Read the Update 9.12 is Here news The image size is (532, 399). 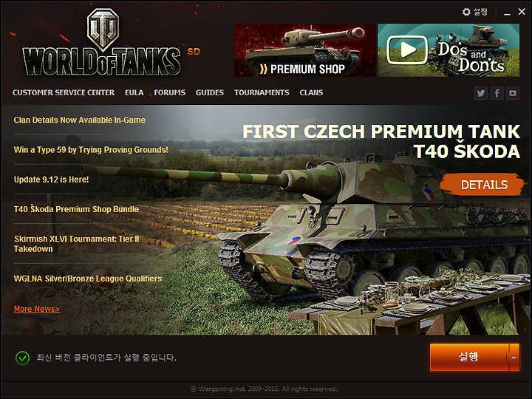tap(51, 180)
